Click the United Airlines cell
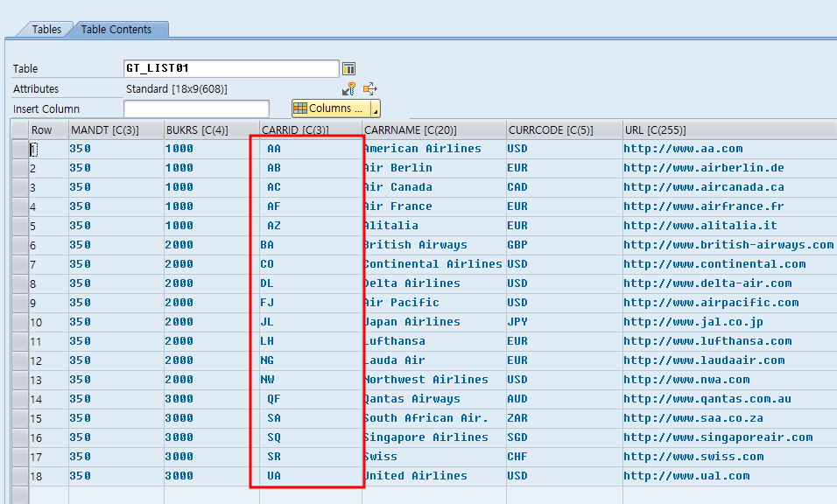Image resolution: width=837 pixels, height=504 pixels. pyautogui.click(x=434, y=476)
